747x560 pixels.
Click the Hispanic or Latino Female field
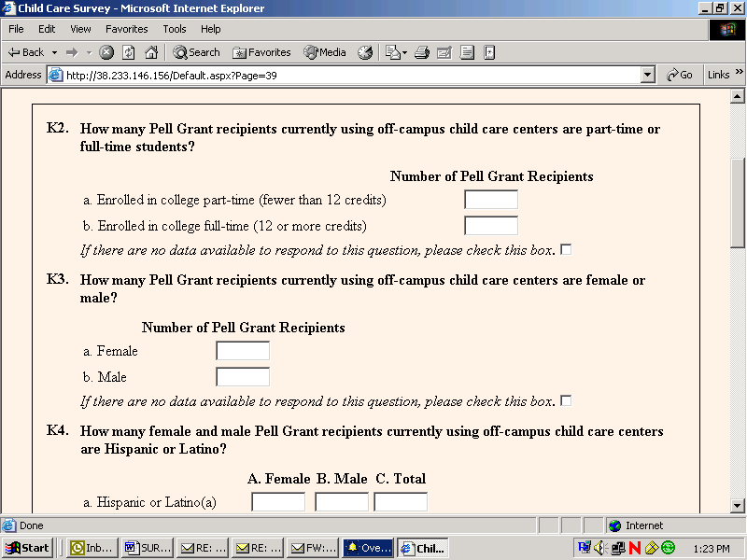(278, 502)
